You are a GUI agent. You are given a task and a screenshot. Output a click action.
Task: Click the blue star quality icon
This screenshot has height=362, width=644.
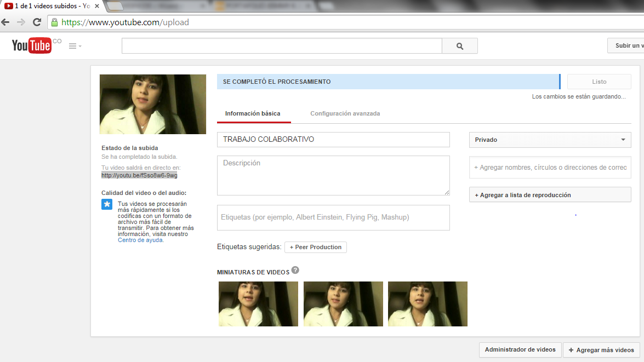[x=107, y=205]
